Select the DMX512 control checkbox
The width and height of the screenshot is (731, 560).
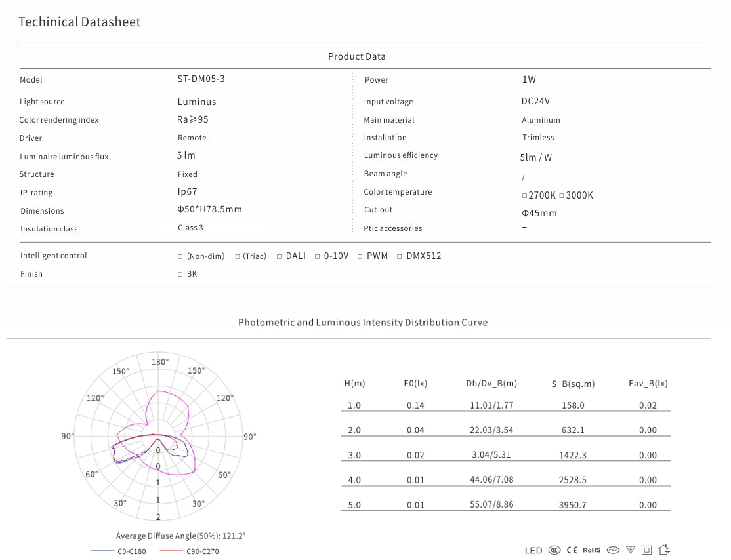(400, 256)
